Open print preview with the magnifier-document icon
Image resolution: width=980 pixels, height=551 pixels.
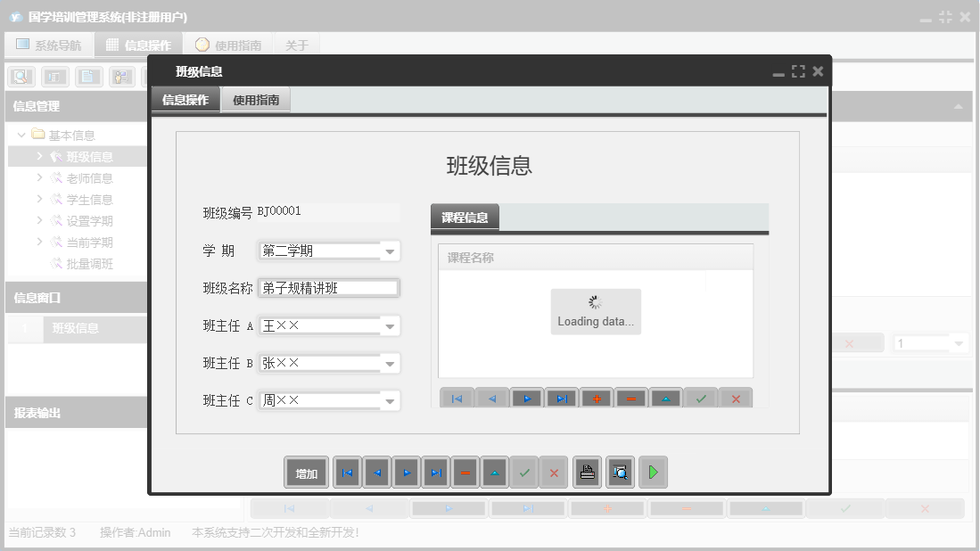coord(619,473)
